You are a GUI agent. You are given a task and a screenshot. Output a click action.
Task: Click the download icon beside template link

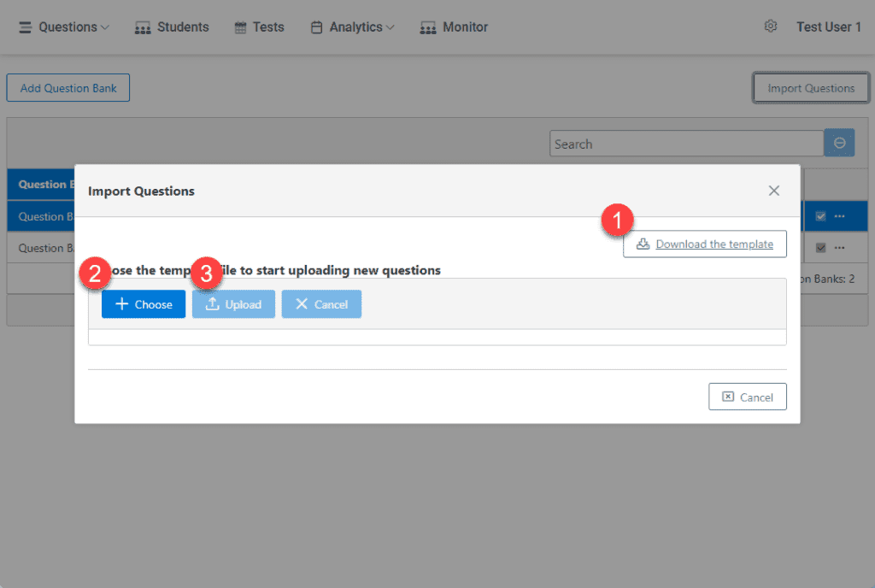coord(643,244)
